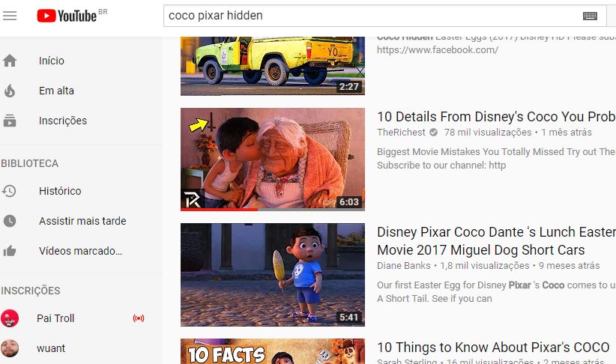Screen dimensions: 616x364
Task: Click TheRichest verified badge
Action: [433, 133]
